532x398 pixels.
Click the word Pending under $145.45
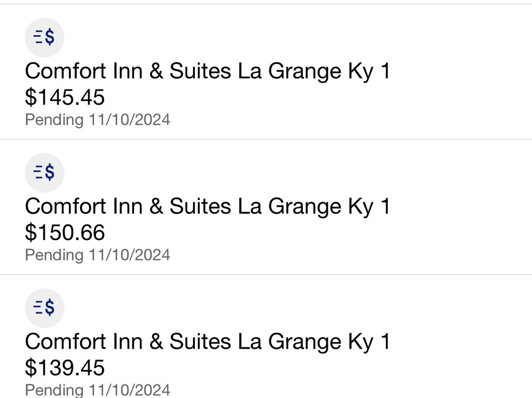click(54, 120)
